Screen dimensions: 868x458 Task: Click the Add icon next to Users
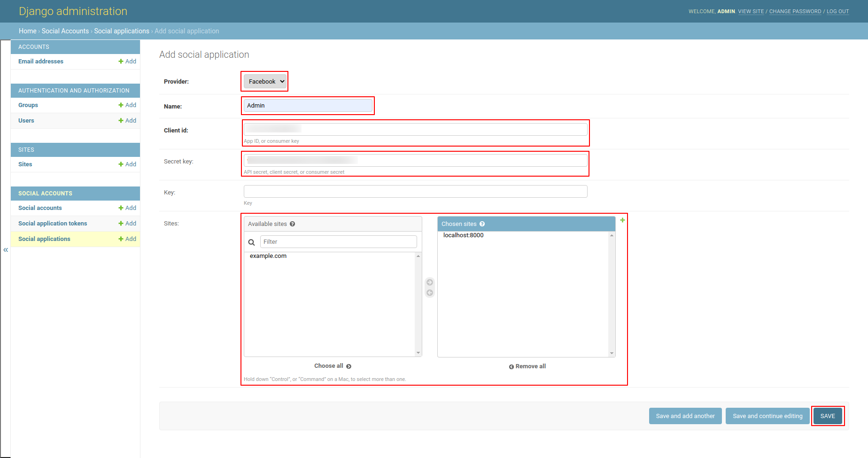(127, 120)
